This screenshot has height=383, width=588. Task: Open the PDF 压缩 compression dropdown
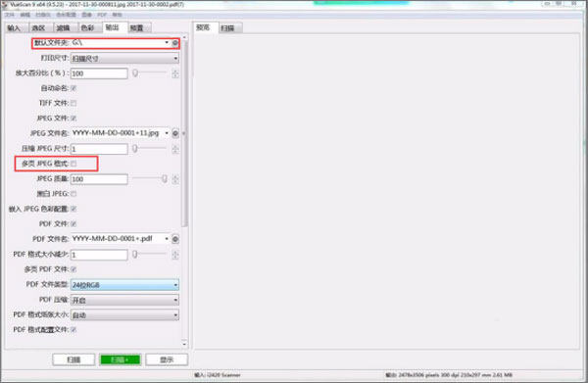pyautogui.click(x=124, y=300)
